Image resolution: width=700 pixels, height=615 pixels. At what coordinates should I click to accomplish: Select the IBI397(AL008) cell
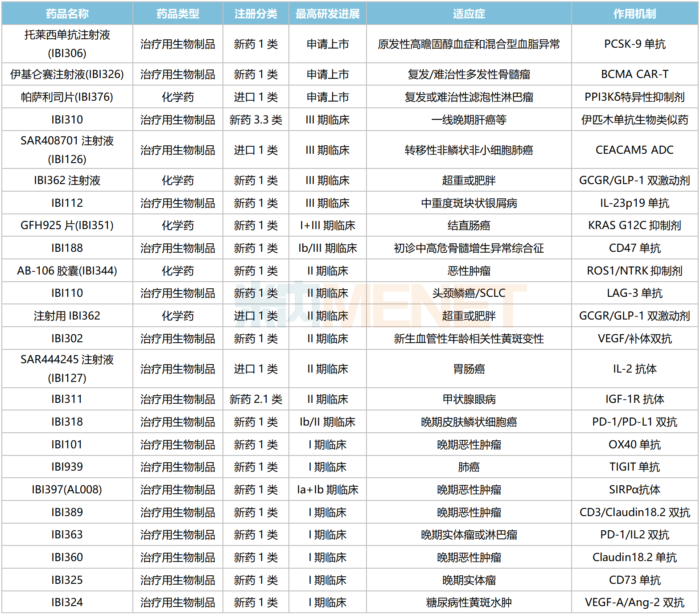pos(67,489)
